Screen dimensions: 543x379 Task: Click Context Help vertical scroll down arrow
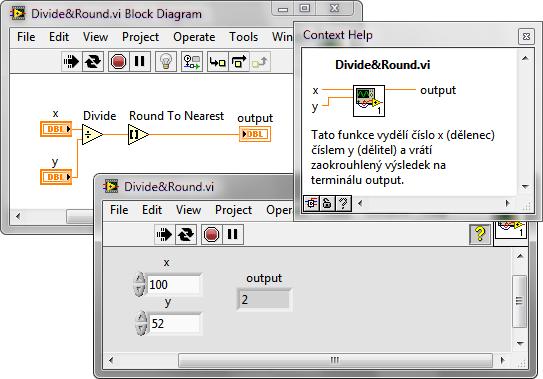[x=525, y=187]
